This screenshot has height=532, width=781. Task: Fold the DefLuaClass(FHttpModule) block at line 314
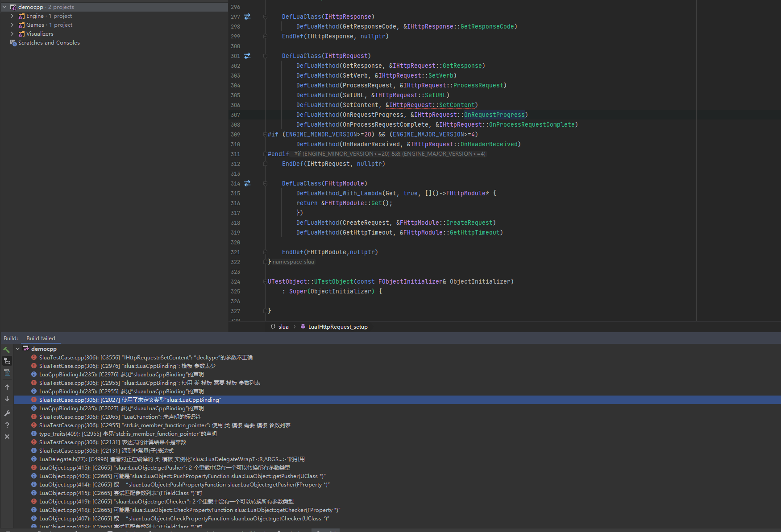coord(265,183)
